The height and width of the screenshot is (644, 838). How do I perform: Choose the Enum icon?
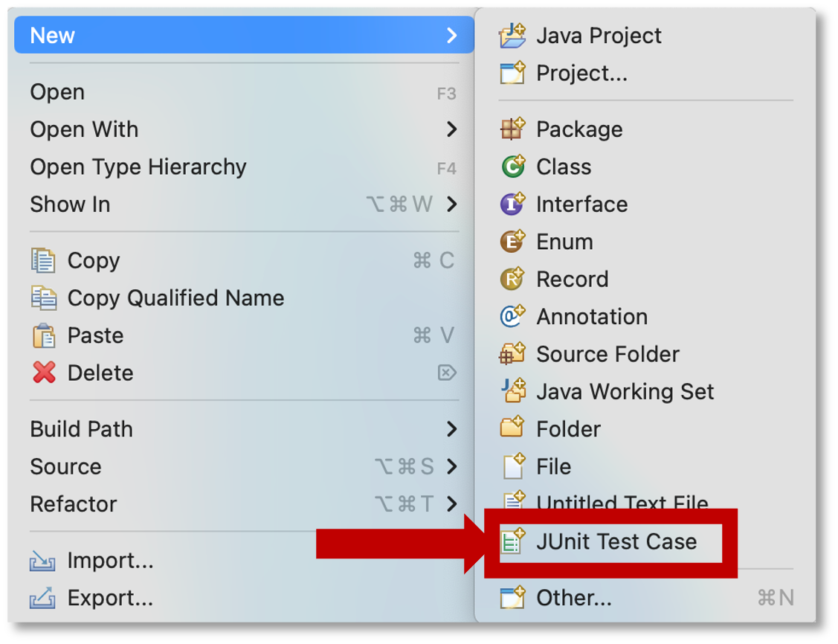(x=512, y=241)
